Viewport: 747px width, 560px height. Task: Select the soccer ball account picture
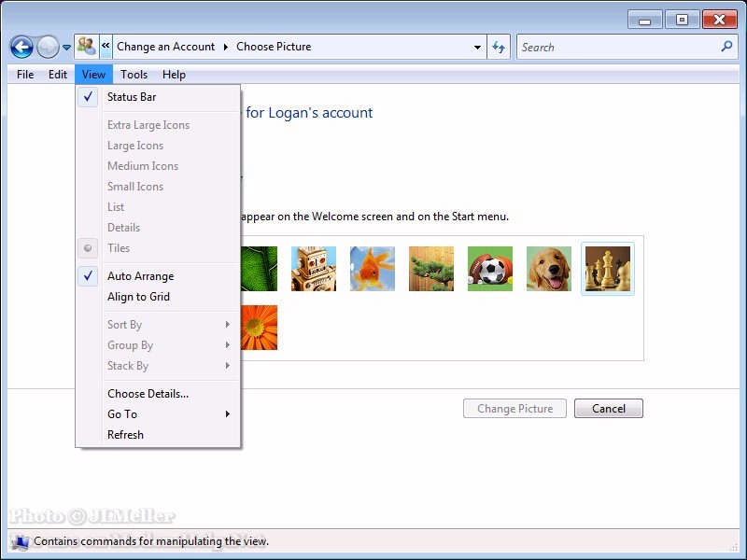click(x=490, y=269)
